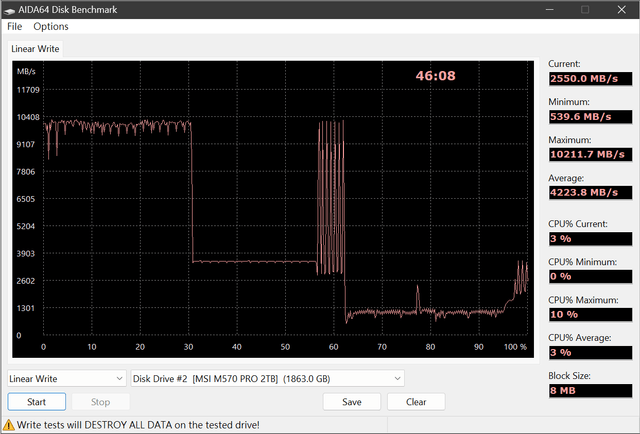Screen dimensions: 640x434
Task: Click the CPU% Average: label
Action: click(580, 338)
